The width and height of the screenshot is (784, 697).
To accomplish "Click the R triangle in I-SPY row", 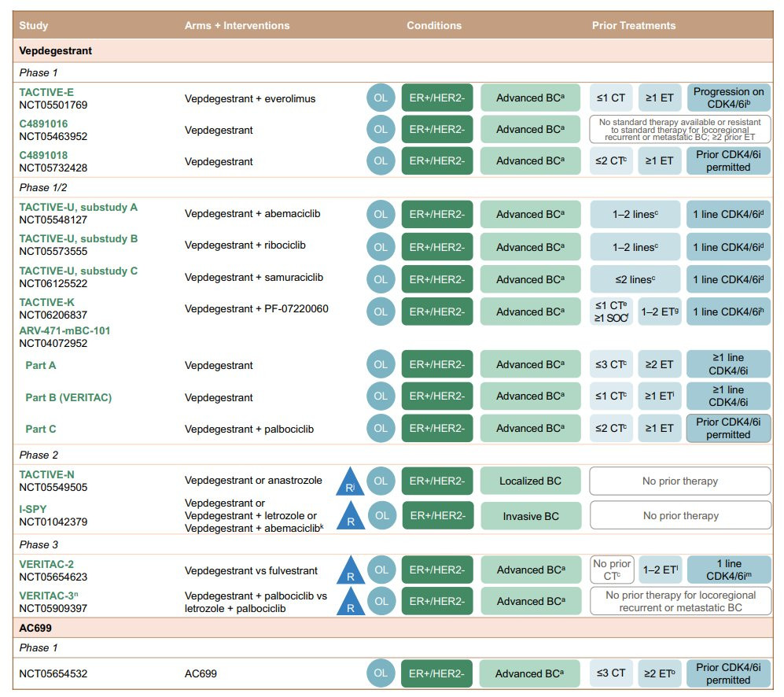I will 351,517.
